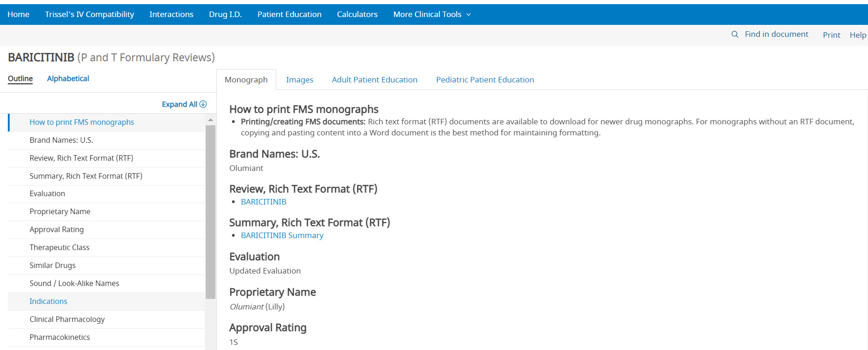Open Trissel's IV Compatibility menu item
The width and height of the screenshot is (868, 350).
point(89,14)
